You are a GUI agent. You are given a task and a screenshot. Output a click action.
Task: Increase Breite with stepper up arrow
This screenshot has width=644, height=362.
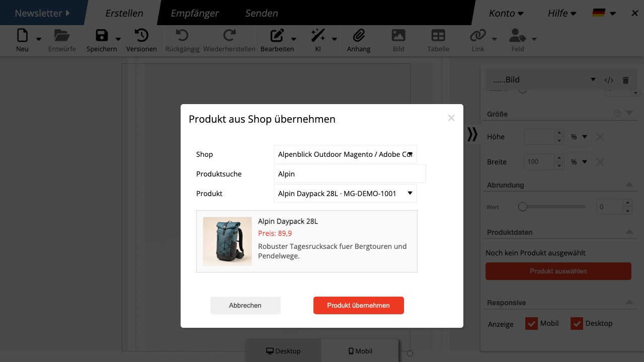pyautogui.click(x=559, y=158)
